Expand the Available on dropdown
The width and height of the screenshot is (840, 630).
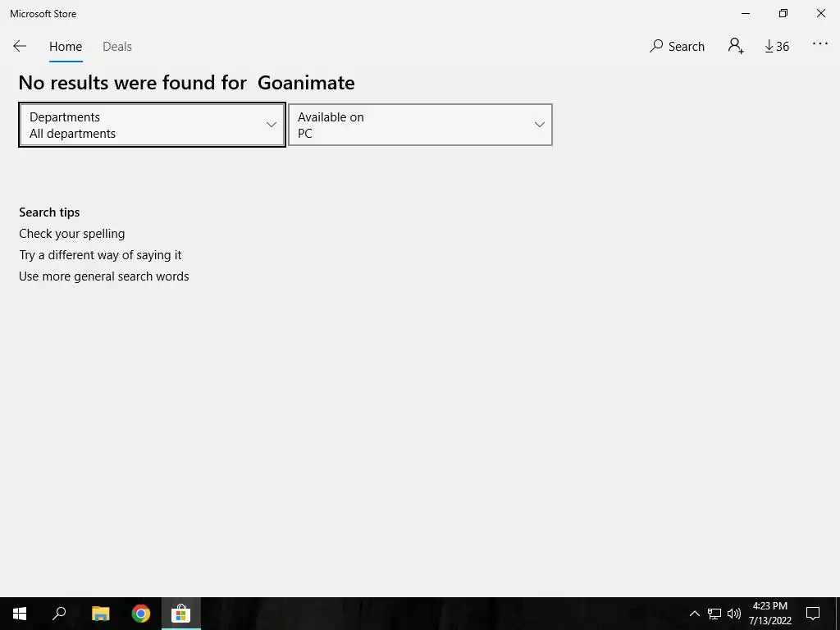point(420,125)
